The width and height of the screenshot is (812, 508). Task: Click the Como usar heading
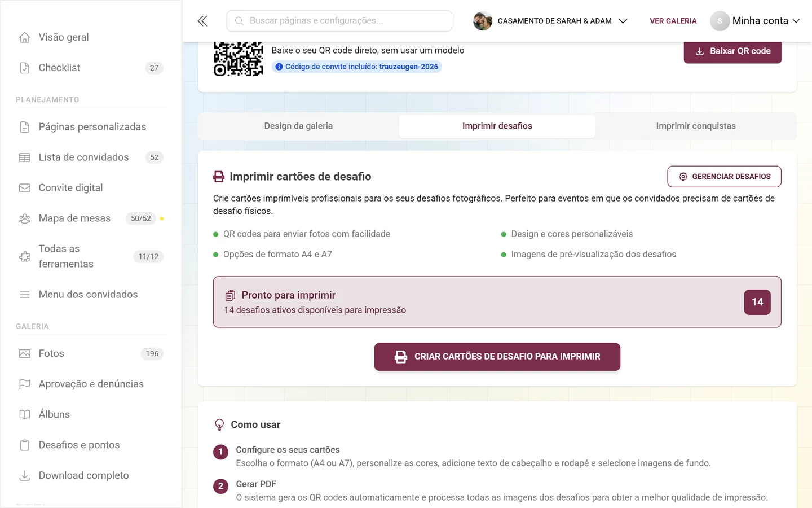(x=255, y=425)
